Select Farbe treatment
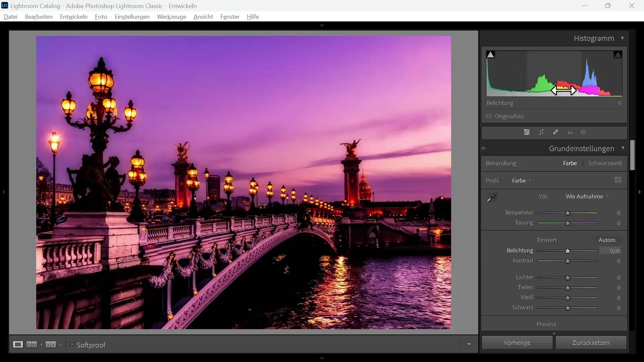Image resolution: width=644 pixels, height=362 pixels. click(570, 163)
